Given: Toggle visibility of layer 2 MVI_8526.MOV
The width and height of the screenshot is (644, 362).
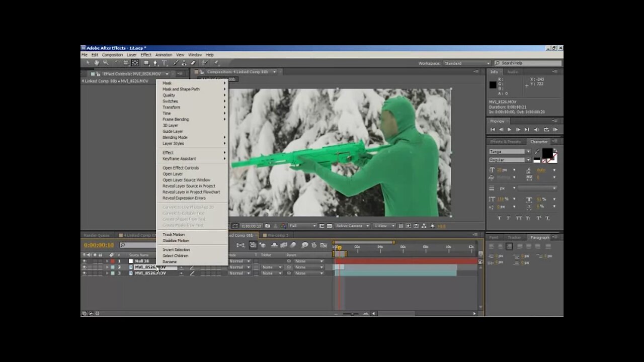Looking at the screenshot, I should tap(84, 267).
